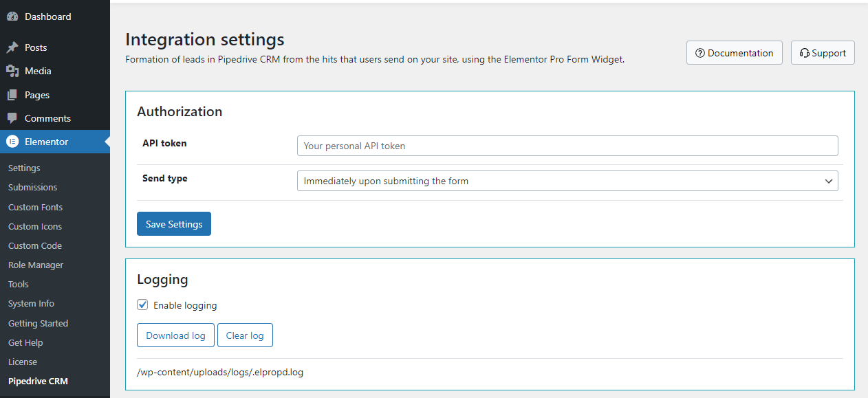Click the Enable logging label text
The height and width of the screenshot is (398, 868).
[185, 305]
